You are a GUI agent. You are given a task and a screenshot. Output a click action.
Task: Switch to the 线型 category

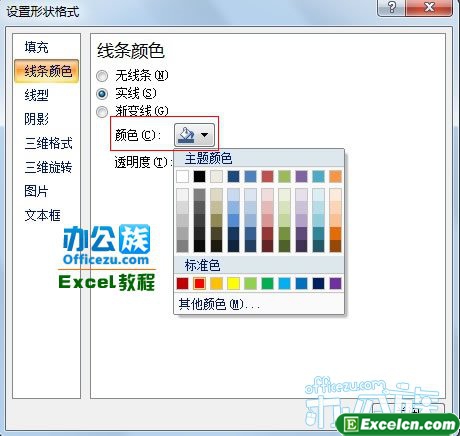[36, 95]
